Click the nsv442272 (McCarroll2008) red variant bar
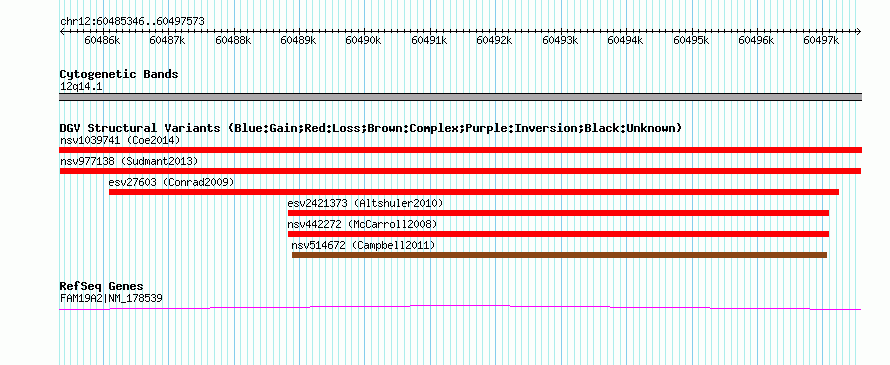890x365 pixels. click(559, 234)
